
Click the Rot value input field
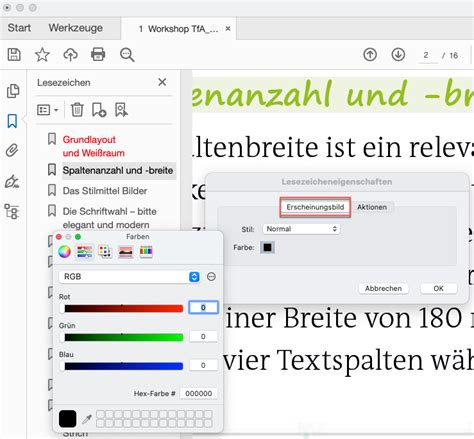pos(203,307)
